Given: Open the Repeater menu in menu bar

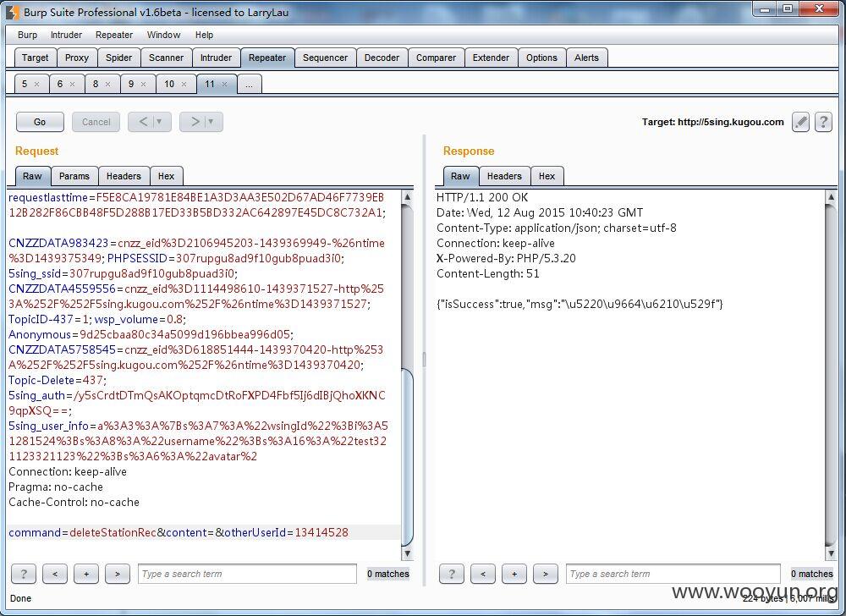Looking at the screenshot, I should (x=114, y=35).
